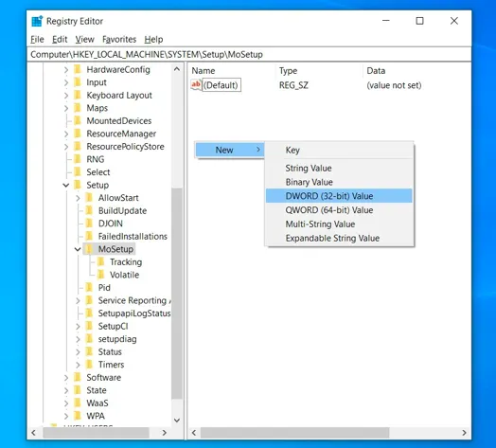Expand the SetupCI key
Image resolution: width=496 pixels, height=448 pixels.
78,326
